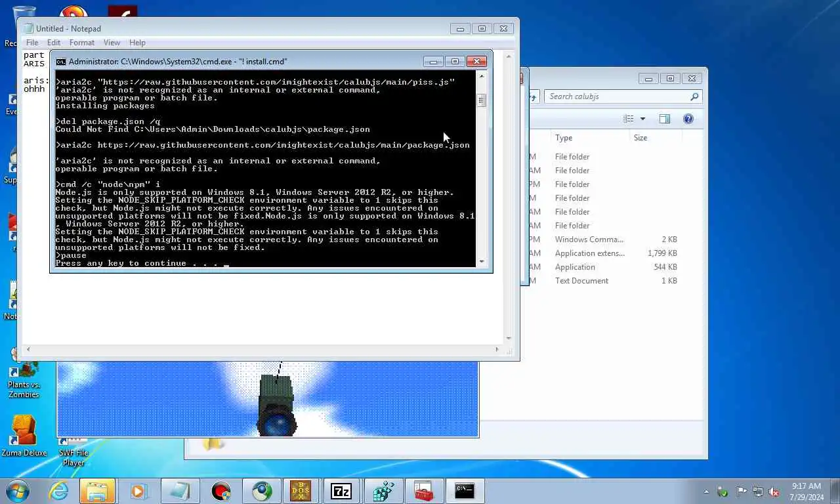Open the Windows Start menu orb
This screenshot has width=840, height=504.
click(18, 491)
